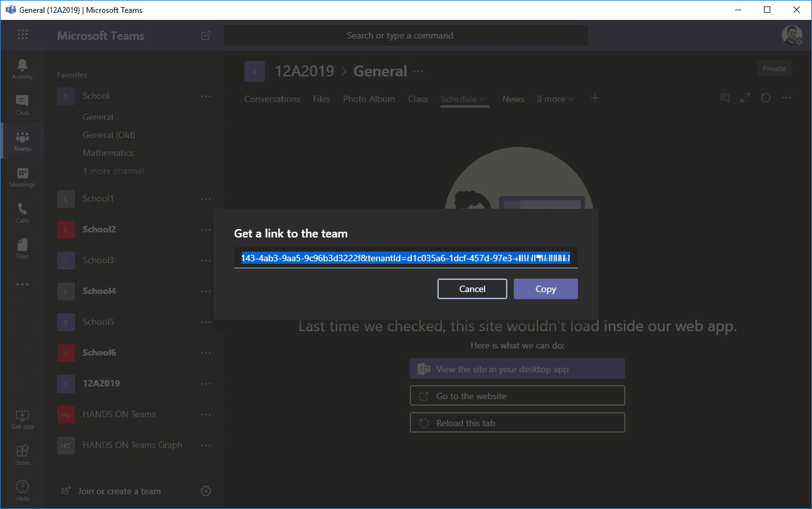Select the Teams icon in the rail

tap(22, 141)
